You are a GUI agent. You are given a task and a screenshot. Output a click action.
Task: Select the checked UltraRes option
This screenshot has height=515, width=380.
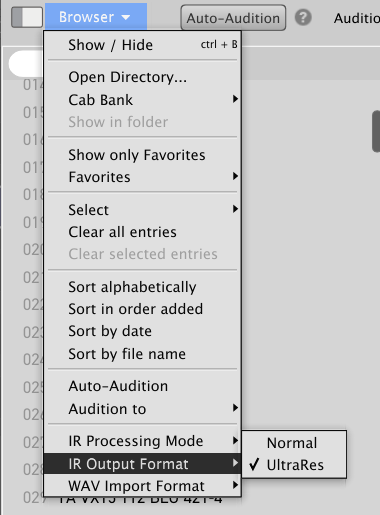click(x=294, y=465)
